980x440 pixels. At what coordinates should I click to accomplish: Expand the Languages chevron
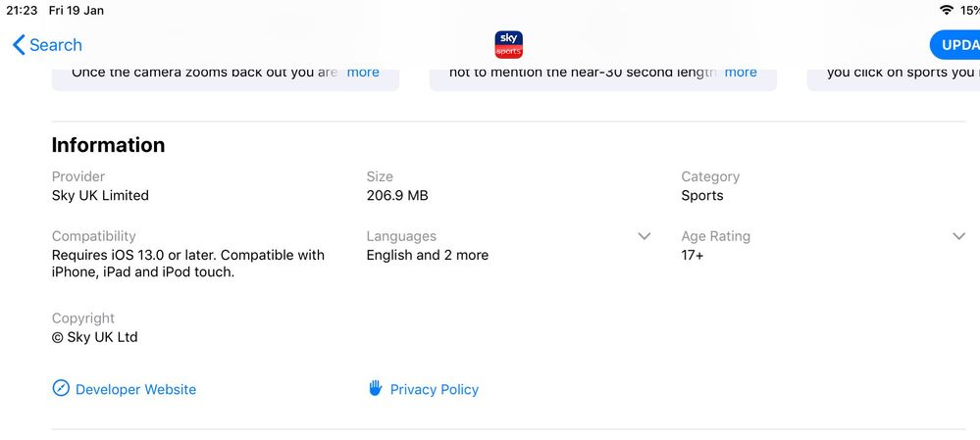pyautogui.click(x=645, y=236)
